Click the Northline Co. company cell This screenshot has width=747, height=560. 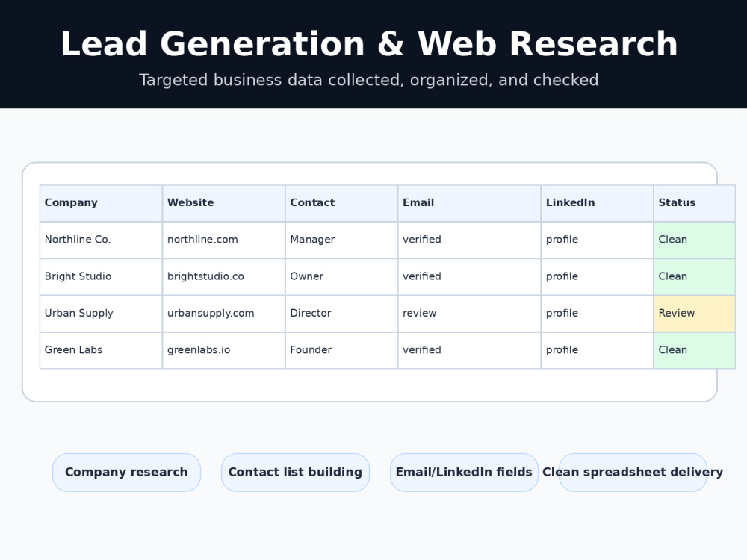point(101,240)
